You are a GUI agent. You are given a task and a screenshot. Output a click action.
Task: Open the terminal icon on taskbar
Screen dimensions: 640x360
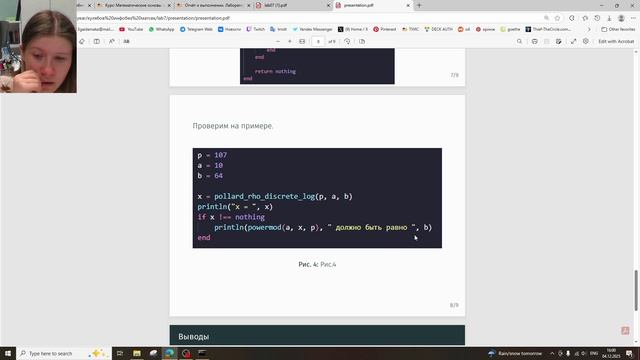(202, 353)
